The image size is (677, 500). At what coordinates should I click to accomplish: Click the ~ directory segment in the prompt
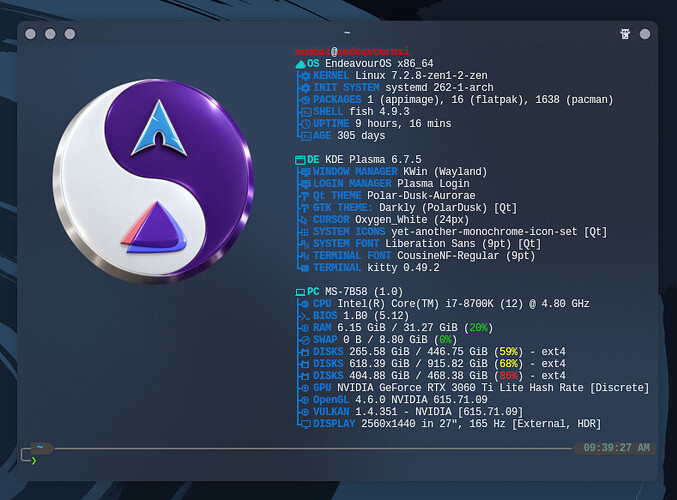coord(40,448)
